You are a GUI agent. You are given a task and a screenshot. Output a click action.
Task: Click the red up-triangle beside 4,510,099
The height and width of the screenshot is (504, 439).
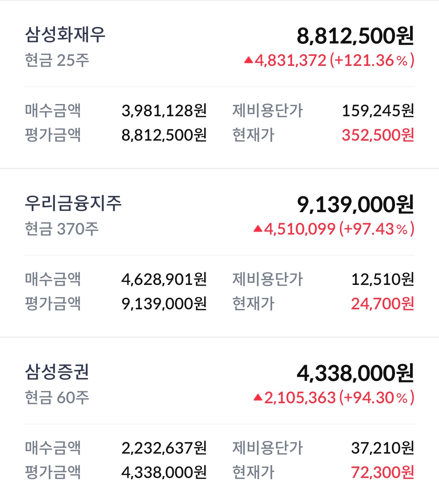[x=258, y=229]
